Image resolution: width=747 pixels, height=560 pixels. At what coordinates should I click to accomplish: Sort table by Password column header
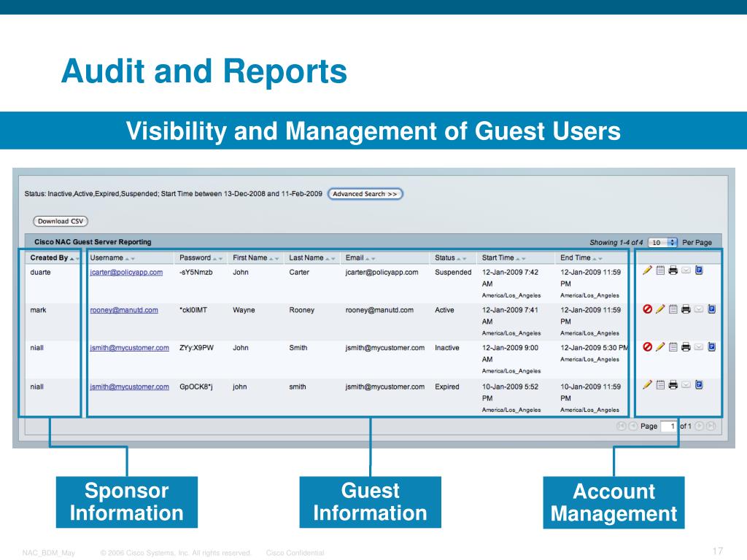point(195,257)
